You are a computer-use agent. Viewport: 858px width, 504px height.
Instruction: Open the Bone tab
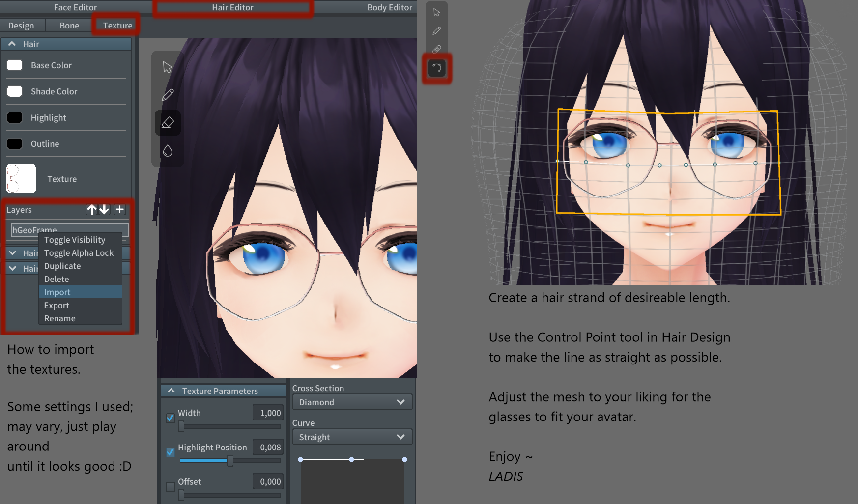pyautogui.click(x=68, y=25)
